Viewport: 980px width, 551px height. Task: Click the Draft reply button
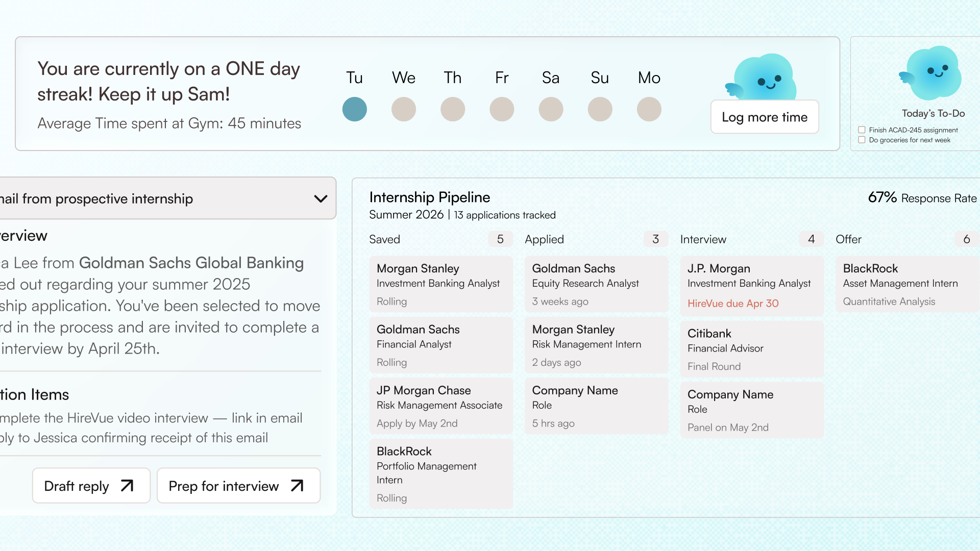[91, 486]
